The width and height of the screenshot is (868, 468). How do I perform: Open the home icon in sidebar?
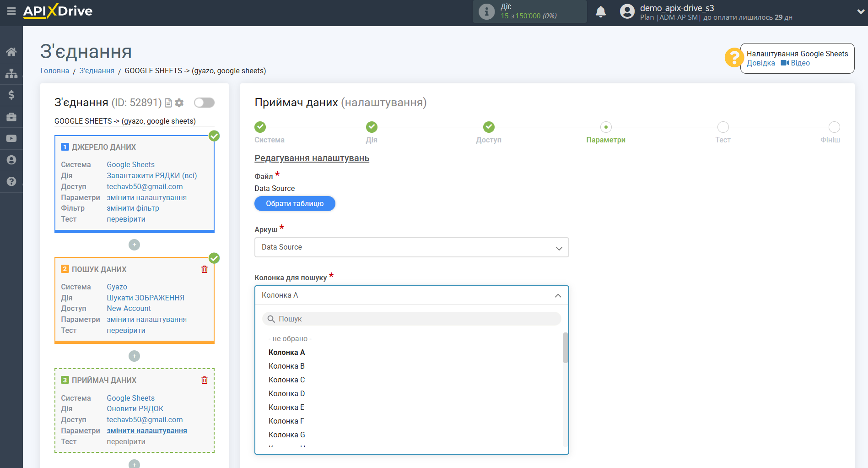11,52
